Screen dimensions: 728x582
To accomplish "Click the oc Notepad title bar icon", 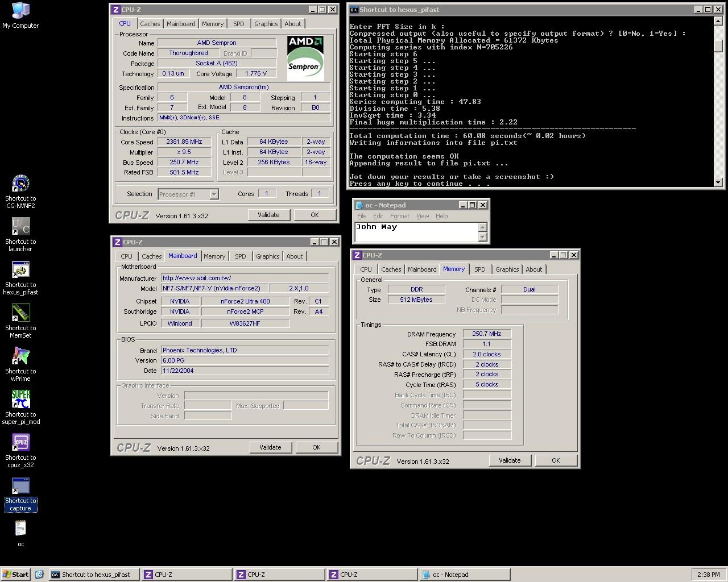I will (359, 205).
